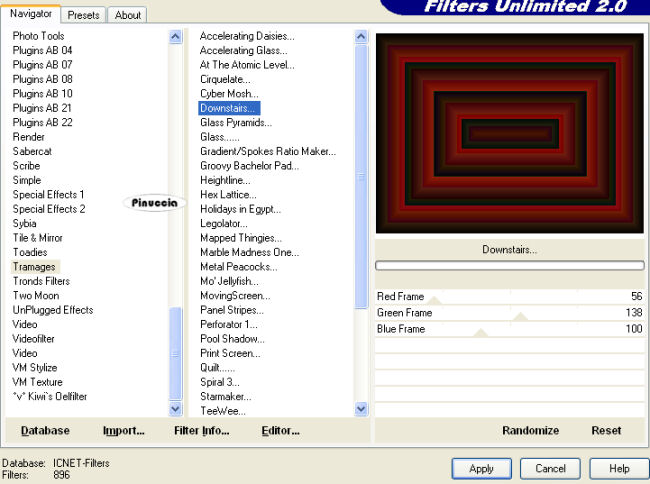
Task: Reset the filter settings
Action: click(x=606, y=431)
